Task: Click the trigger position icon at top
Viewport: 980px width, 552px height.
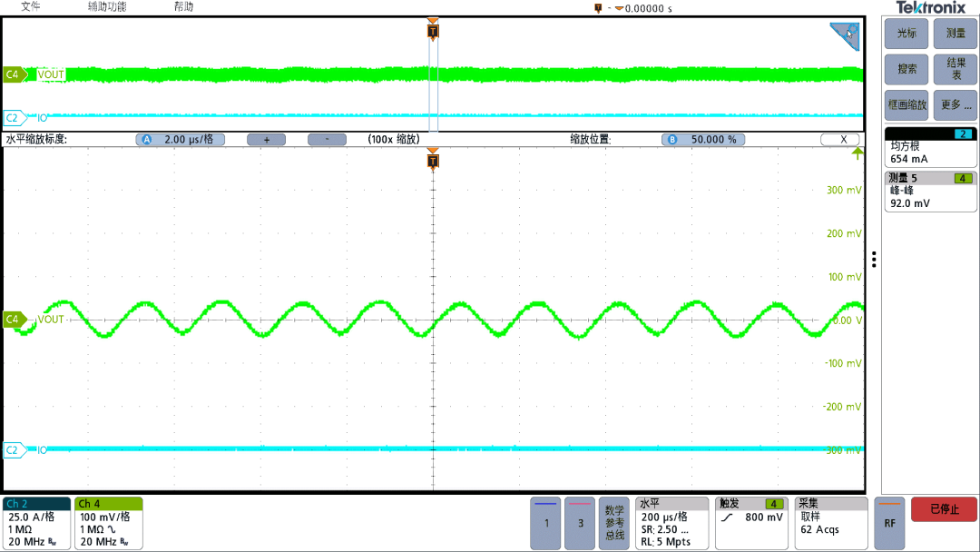Action: coord(598,8)
